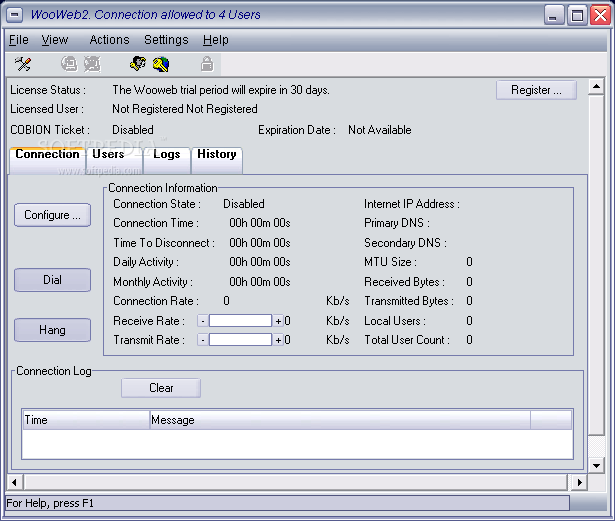Open the Help menu
Viewport: 615px width, 521px height.
tap(216, 40)
